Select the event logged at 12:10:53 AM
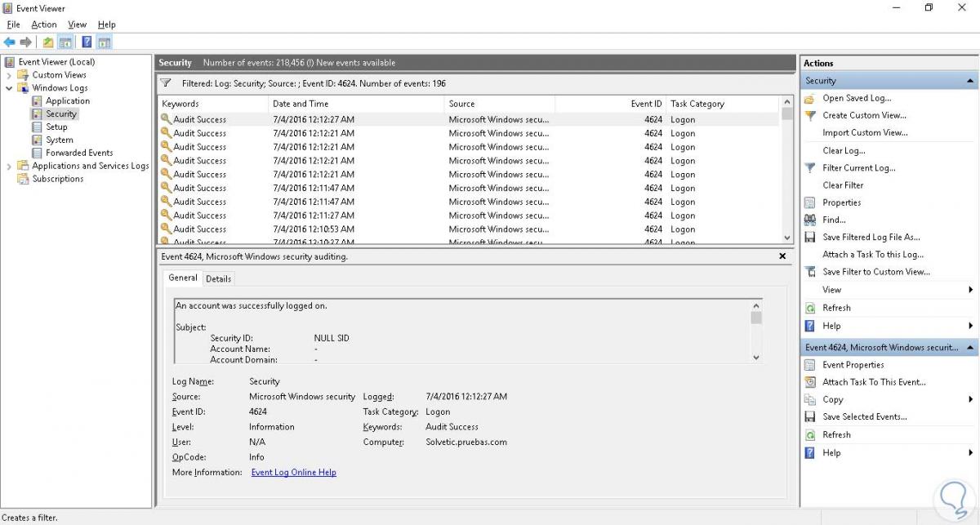 [x=468, y=229]
